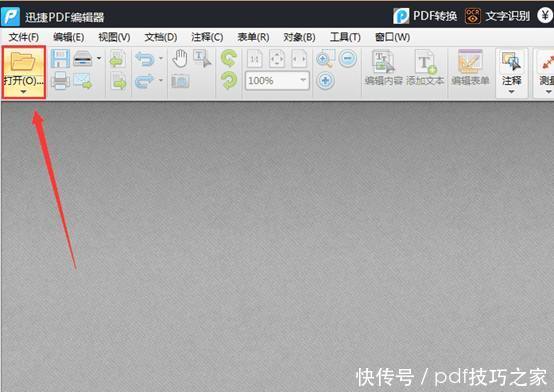Click the Actual size 1:1 icon
554x392 pixels.
255,59
